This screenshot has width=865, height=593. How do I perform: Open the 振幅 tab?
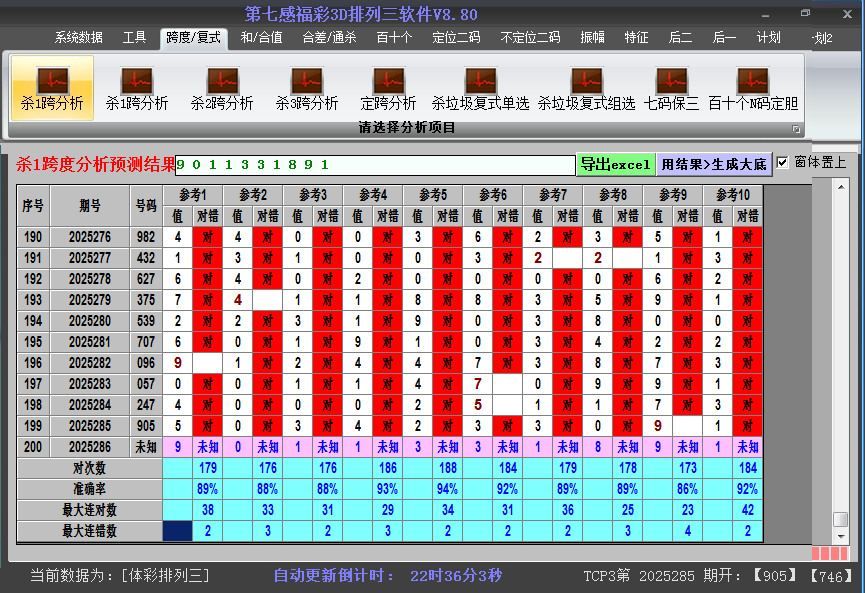pos(593,38)
